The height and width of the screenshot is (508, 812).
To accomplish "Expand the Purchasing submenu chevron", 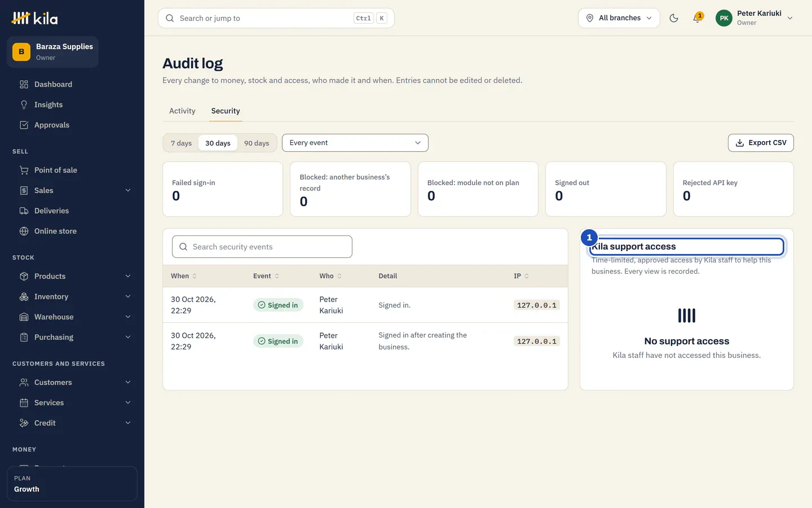I will [x=128, y=338].
